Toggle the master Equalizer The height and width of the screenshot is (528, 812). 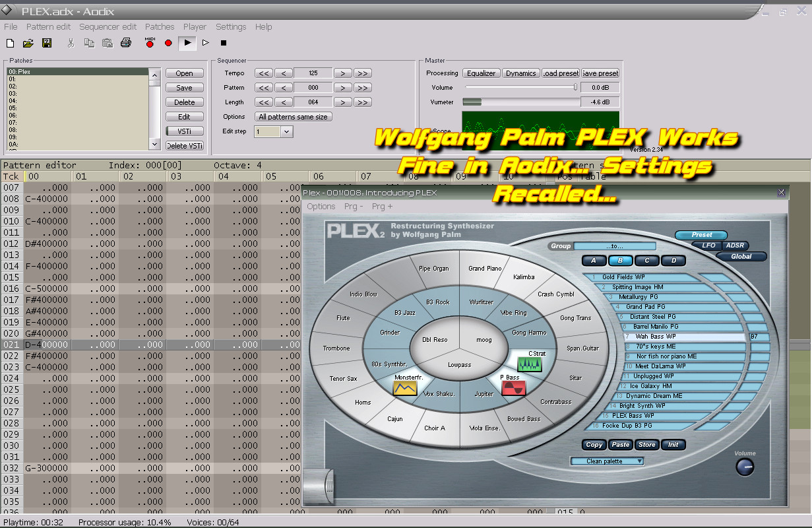click(482, 73)
